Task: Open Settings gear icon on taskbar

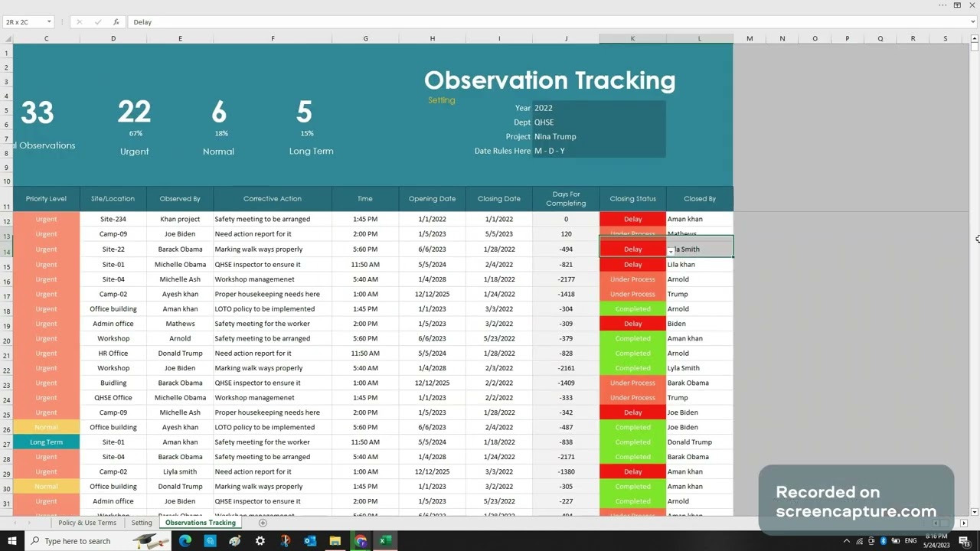Action: click(x=260, y=541)
